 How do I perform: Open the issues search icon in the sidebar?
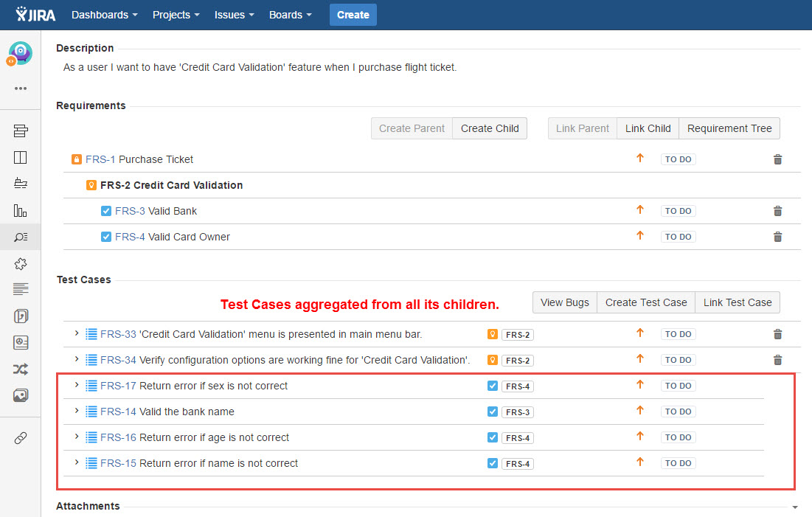point(21,237)
